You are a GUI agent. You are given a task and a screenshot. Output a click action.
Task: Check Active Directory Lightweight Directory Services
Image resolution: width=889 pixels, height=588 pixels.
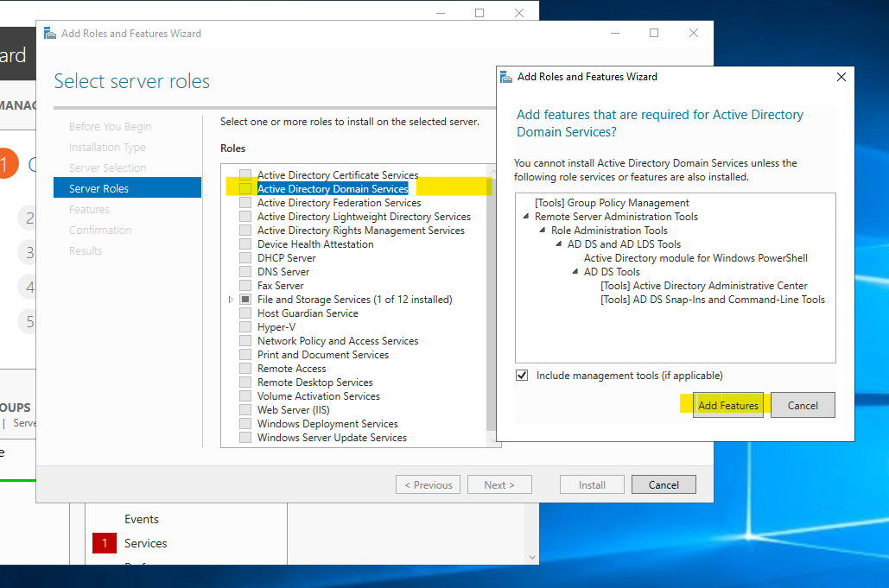[245, 217]
